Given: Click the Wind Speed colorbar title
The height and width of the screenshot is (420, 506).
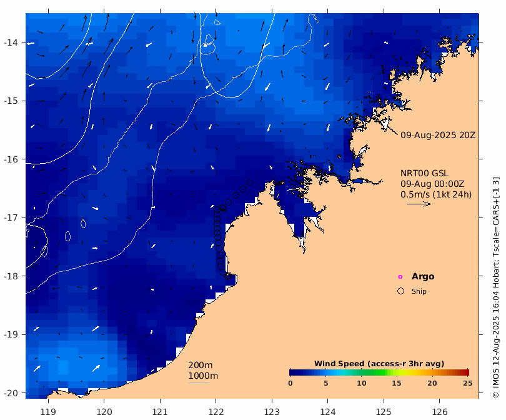Looking at the screenshot, I should (x=379, y=364).
